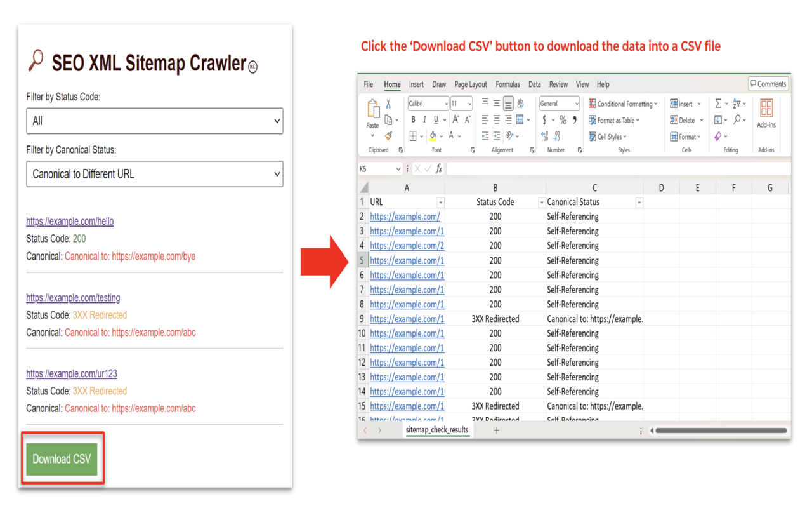
Task: Select the Percent Style icon
Action: click(562, 119)
